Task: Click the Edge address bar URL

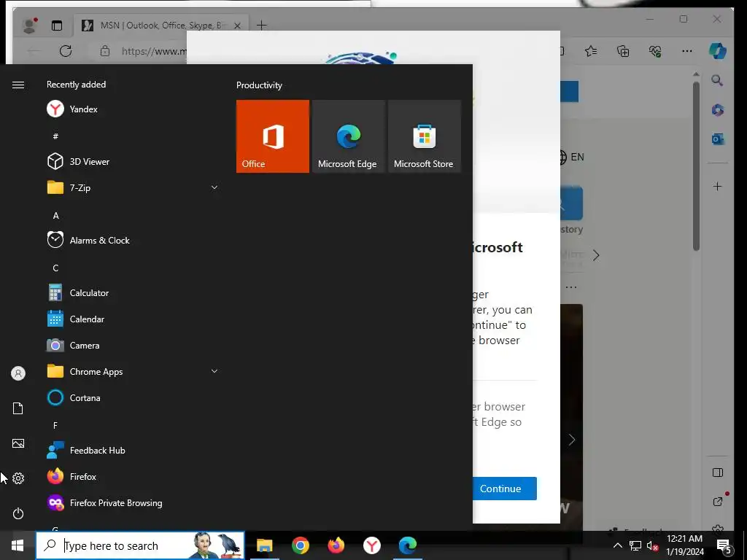Action: (154, 51)
